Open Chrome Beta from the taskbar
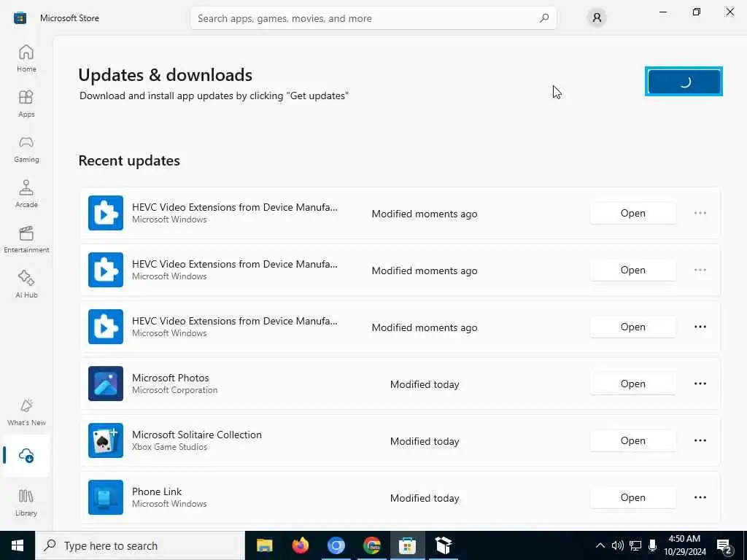 pyautogui.click(x=371, y=545)
